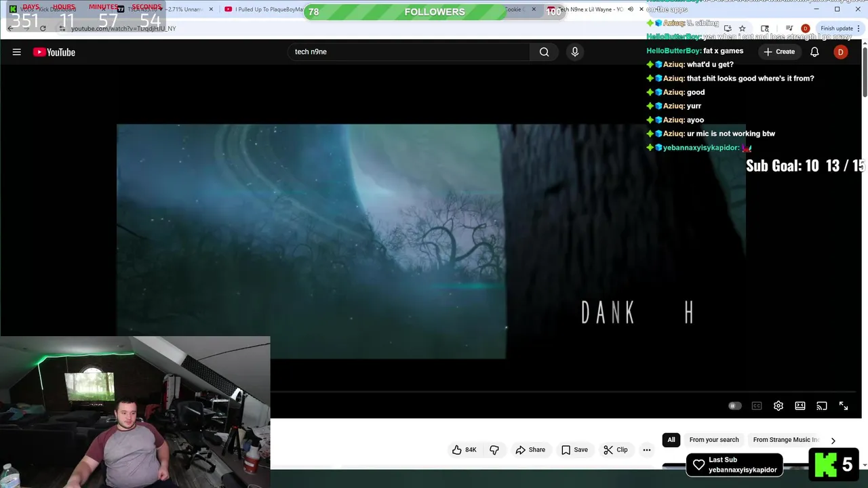
Task: Click the search magnifier button
Action: coord(544,52)
